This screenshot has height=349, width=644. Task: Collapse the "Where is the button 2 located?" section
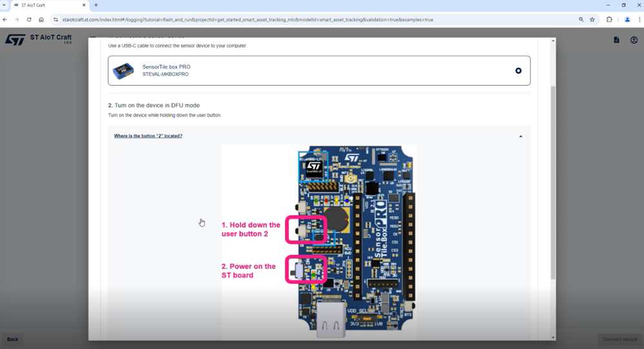click(521, 136)
